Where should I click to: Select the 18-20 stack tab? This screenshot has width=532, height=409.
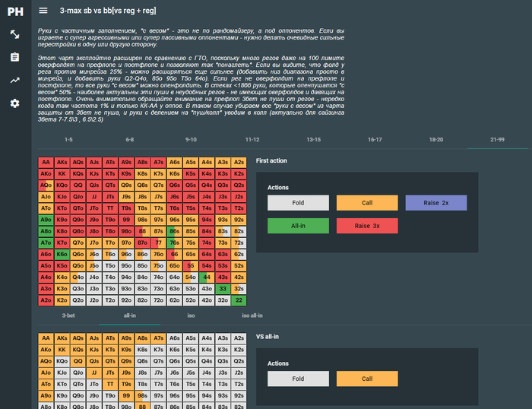click(436, 140)
